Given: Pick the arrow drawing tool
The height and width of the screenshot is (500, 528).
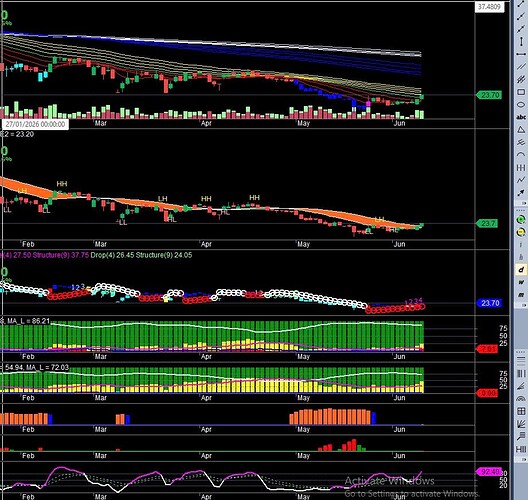Looking at the screenshot, I should [521, 193].
